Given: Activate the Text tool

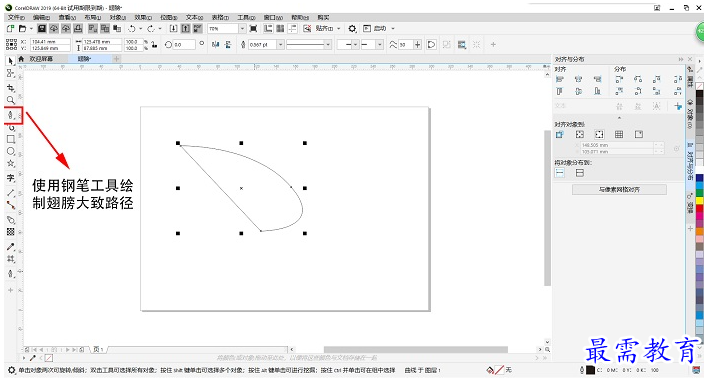Looking at the screenshot, I should coord(11,178).
